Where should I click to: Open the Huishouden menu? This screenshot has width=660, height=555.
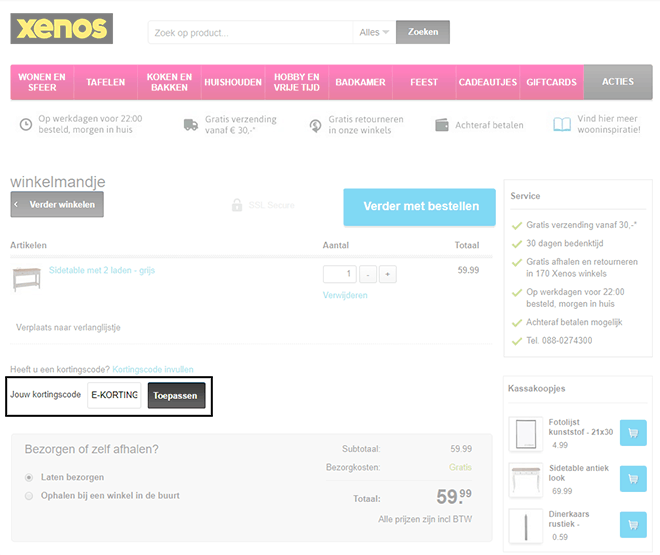pos(233,82)
